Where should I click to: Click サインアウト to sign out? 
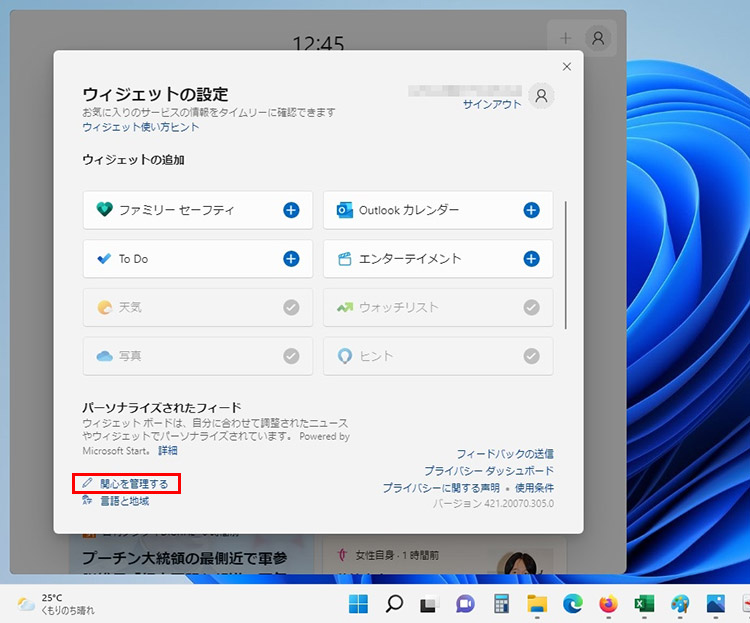tap(492, 104)
